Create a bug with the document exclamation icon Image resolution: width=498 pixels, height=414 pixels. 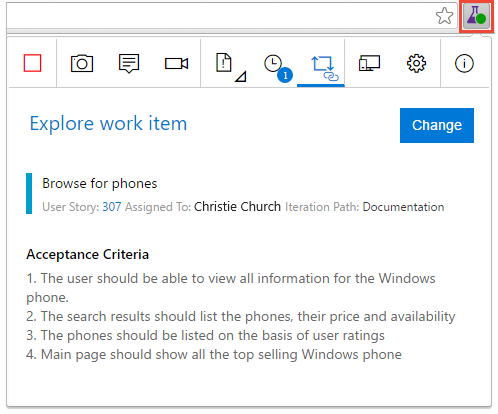click(x=224, y=62)
